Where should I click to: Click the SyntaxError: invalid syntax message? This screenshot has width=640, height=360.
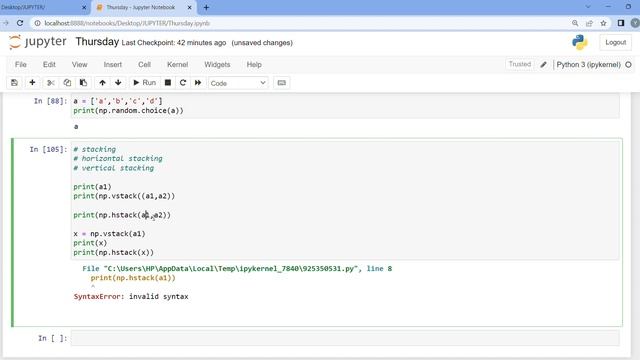[131, 296]
